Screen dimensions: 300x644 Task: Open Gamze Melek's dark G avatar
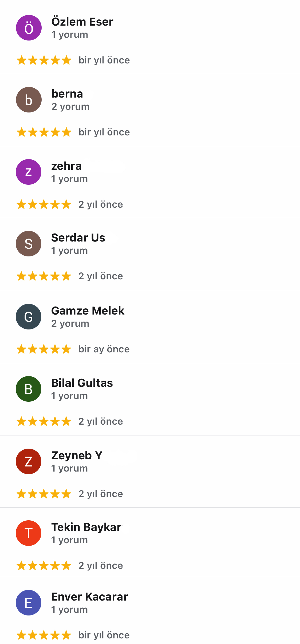(29, 317)
